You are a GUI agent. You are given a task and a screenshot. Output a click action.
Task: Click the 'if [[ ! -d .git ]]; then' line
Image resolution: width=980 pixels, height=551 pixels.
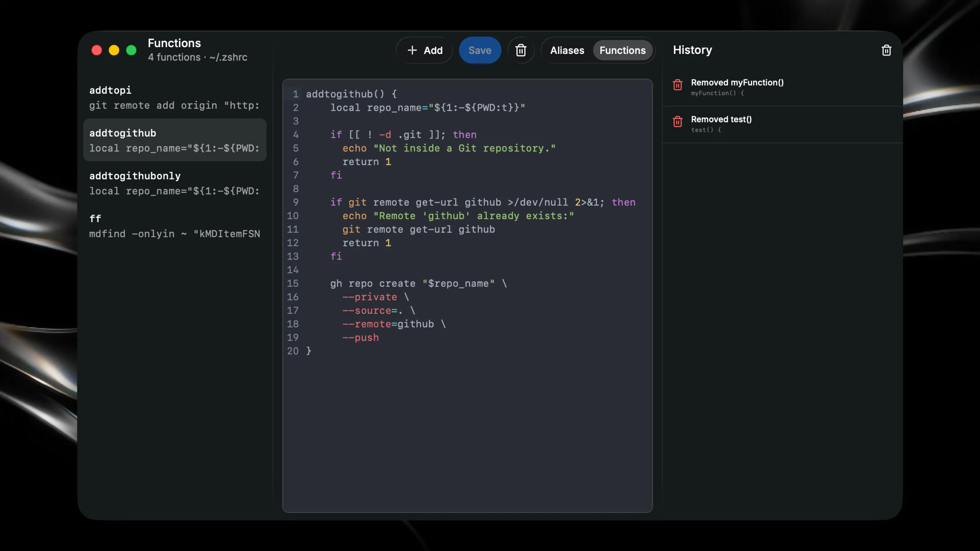[x=403, y=135]
